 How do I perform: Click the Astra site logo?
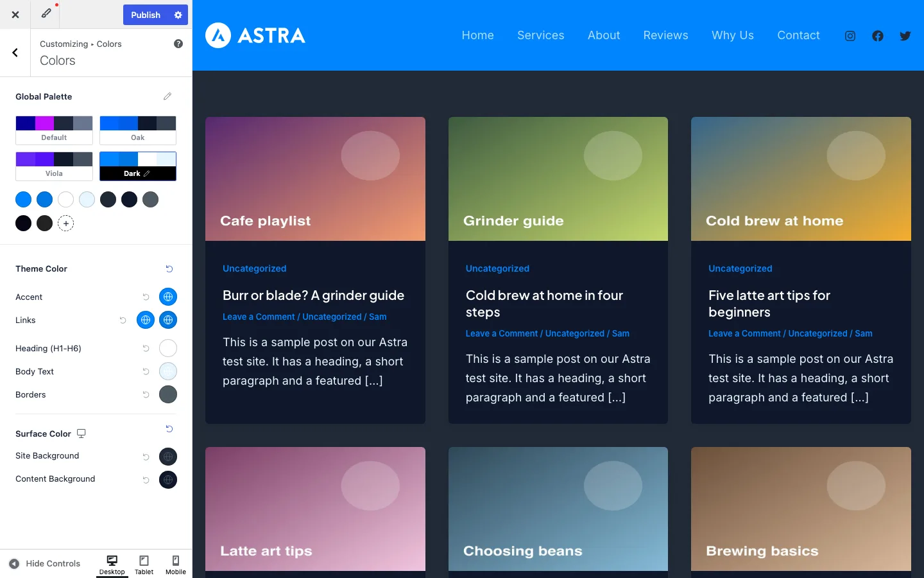(x=255, y=35)
